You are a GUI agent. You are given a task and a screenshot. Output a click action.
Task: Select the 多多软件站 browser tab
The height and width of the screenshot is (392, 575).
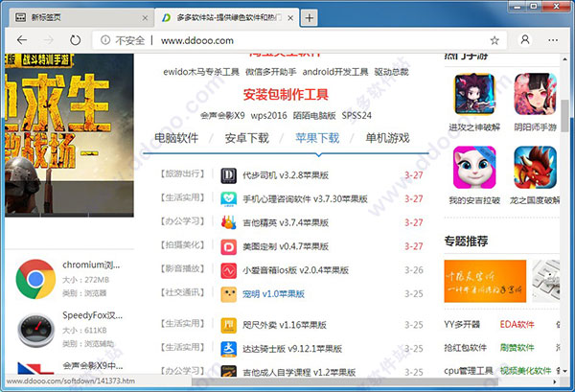coord(227,17)
